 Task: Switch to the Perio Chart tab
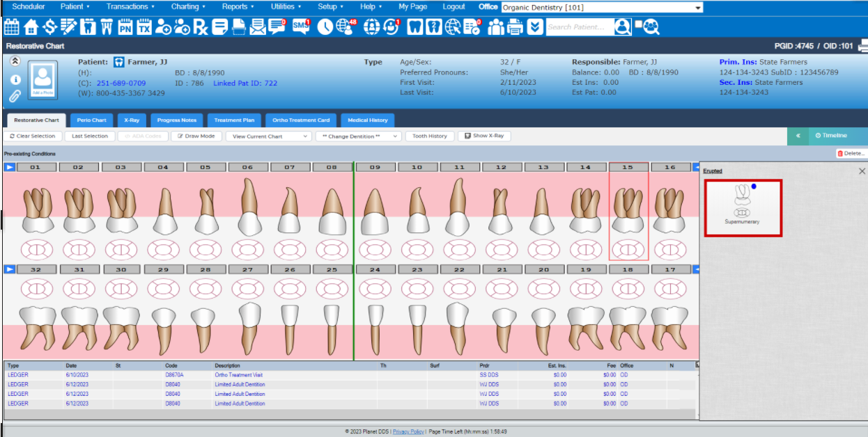click(x=92, y=120)
